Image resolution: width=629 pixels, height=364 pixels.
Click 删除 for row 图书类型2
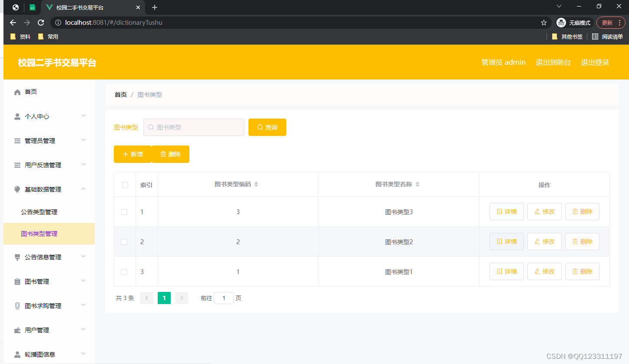(x=582, y=242)
